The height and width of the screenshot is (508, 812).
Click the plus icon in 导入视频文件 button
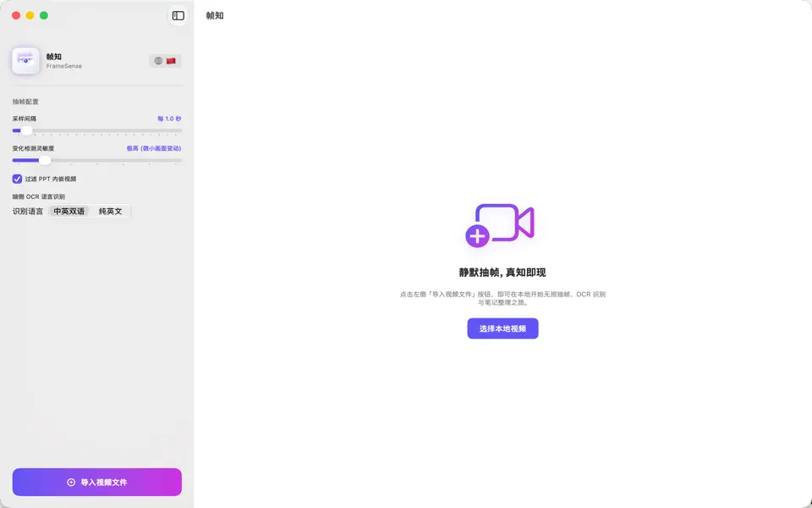click(71, 482)
